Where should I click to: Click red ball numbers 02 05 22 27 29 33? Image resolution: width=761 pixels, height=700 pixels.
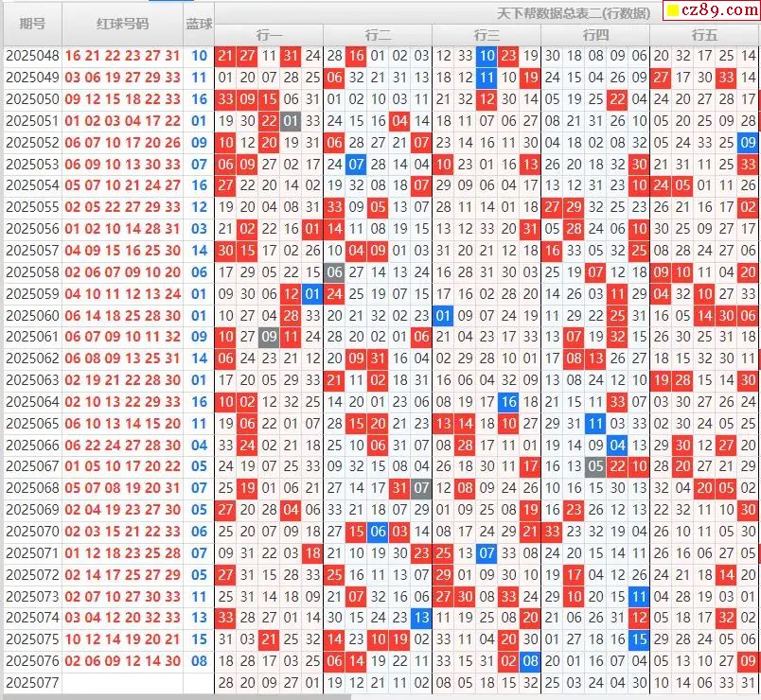point(122,207)
